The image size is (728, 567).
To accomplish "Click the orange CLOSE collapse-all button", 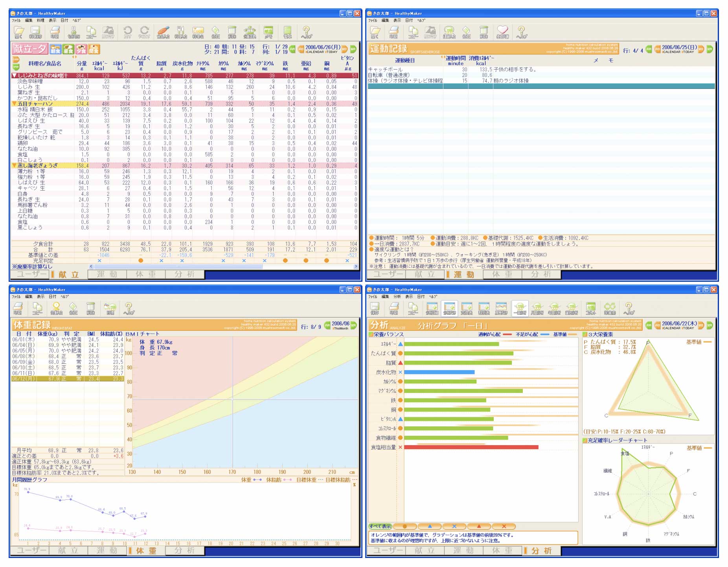I will click(16, 60).
